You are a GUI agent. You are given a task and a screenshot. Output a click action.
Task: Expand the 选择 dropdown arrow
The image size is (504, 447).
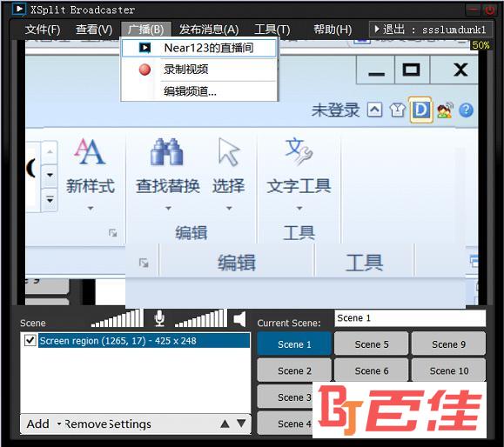click(229, 209)
